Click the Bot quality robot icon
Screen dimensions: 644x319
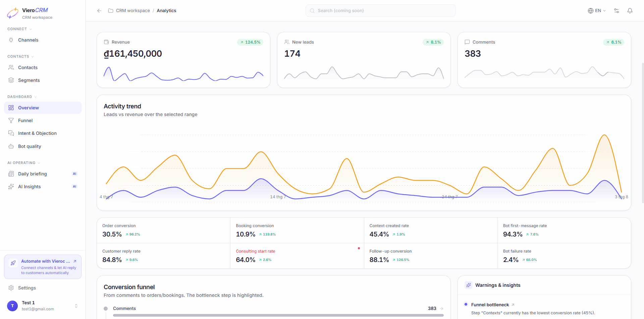[x=11, y=146]
